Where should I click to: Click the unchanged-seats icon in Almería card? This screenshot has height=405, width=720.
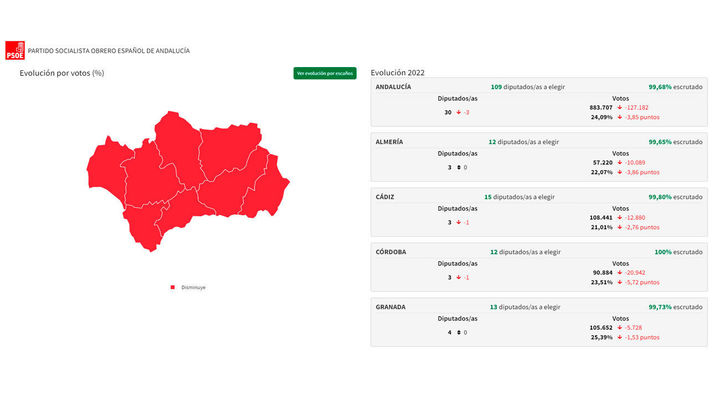tap(458, 168)
